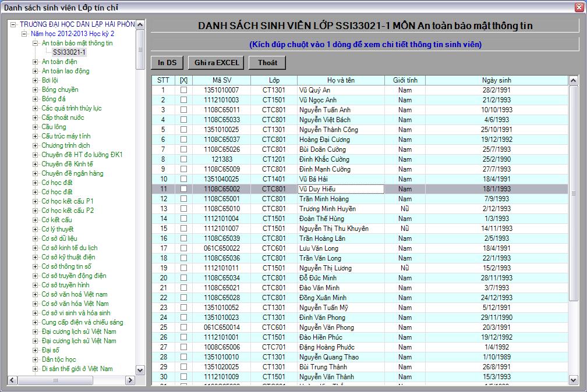Select class SSI33021-1 in the tree
Image resolution: width=587 pixels, height=392 pixels.
[69, 52]
